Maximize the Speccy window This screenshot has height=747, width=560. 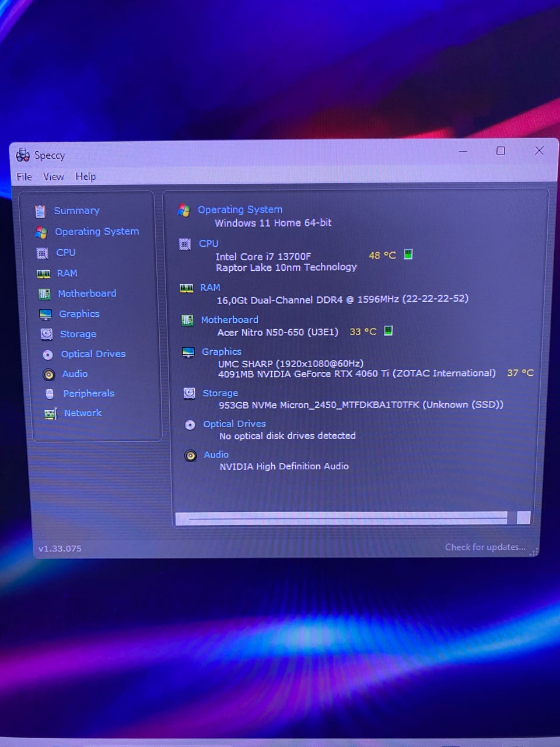point(501,151)
